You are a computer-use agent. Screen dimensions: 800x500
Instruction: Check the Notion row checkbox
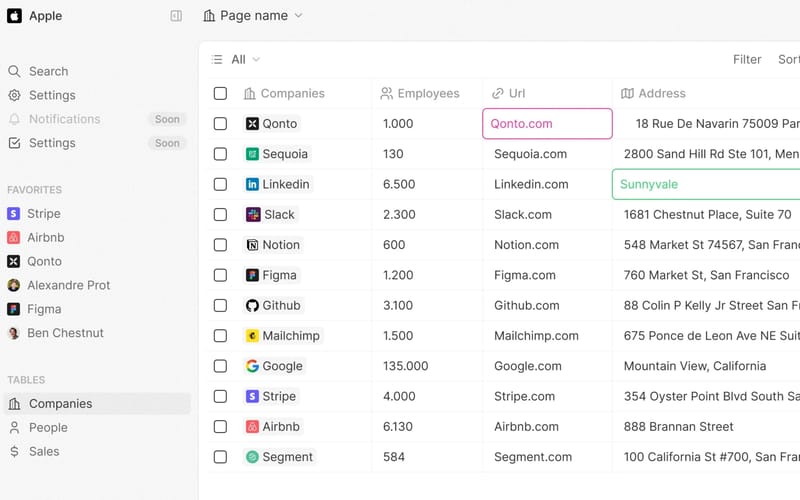pos(220,245)
